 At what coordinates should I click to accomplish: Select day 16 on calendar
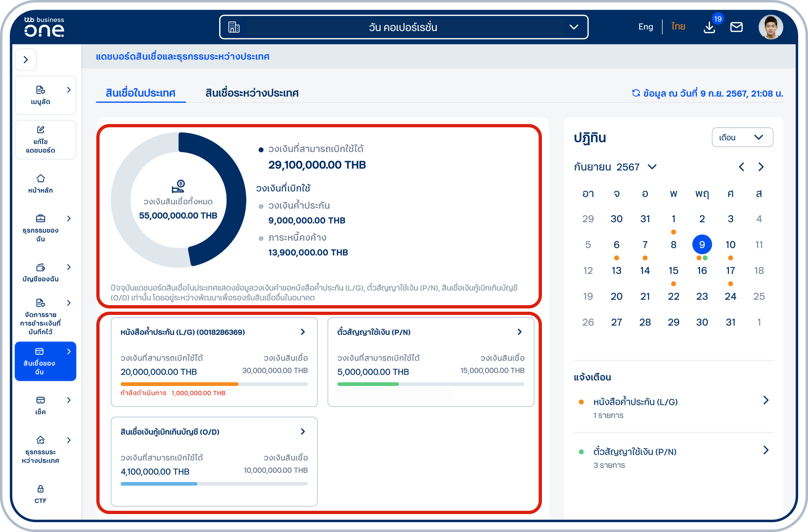pyautogui.click(x=701, y=270)
